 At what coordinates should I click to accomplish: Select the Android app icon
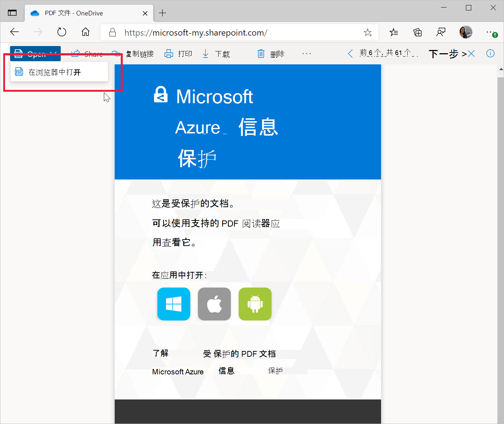coord(255,304)
